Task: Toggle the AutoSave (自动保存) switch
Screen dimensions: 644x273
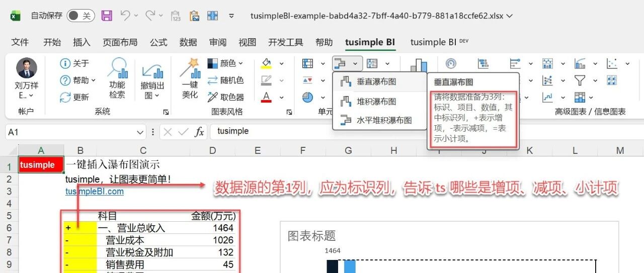Action: click(80, 16)
